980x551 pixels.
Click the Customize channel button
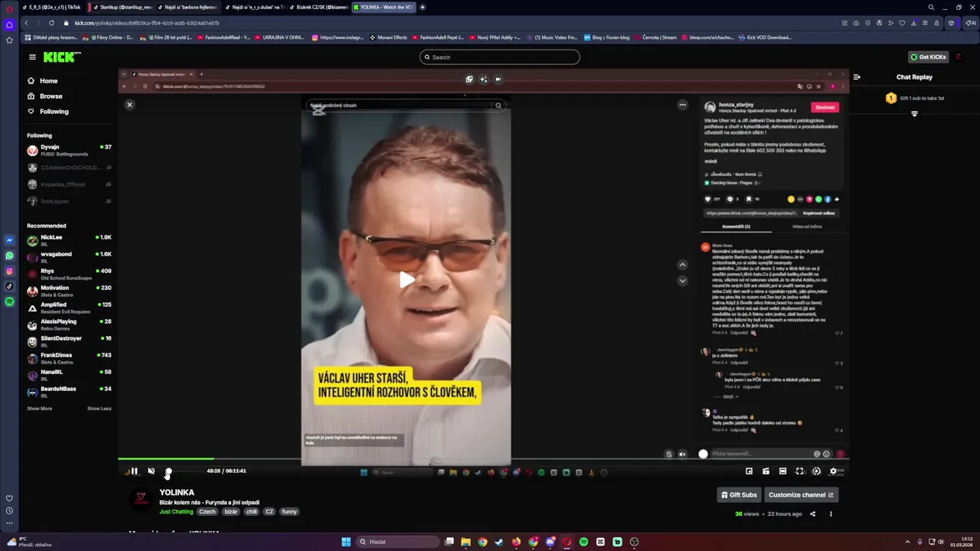801,495
